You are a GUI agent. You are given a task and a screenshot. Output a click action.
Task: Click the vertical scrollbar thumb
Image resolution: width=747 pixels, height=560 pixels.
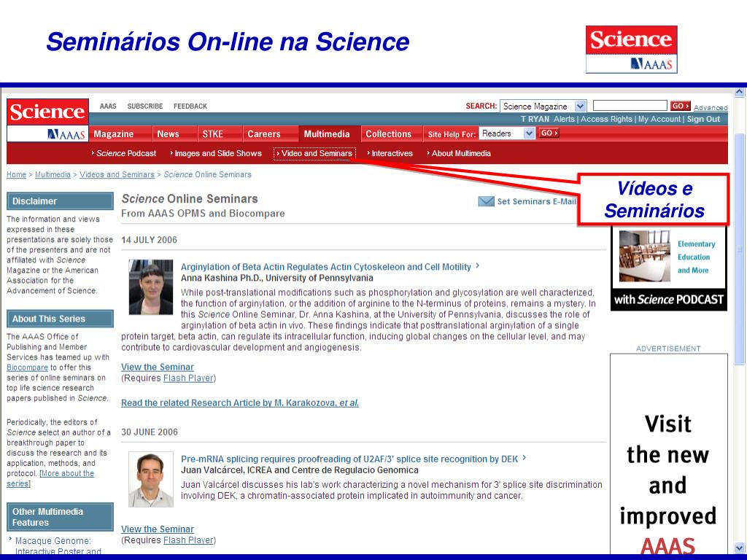(740, 249)
